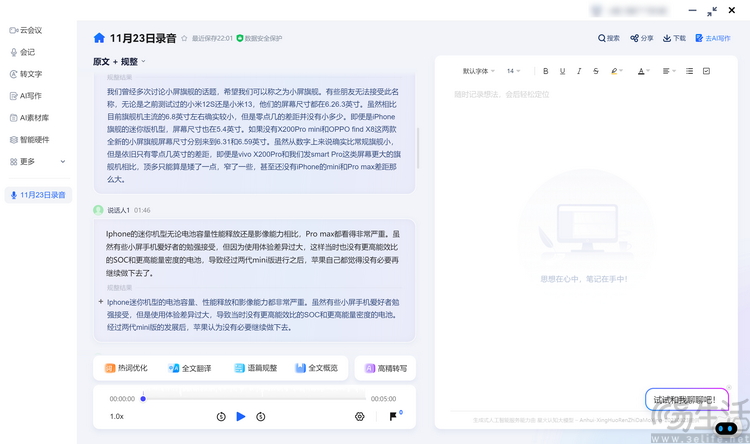Select the 11月23日录音 sidebar entry

38,195
